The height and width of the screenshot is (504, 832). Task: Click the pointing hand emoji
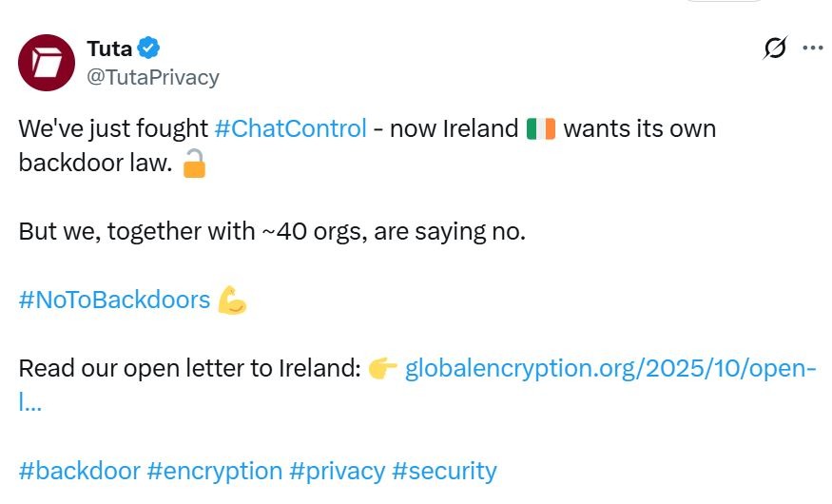tap(382, 369)
